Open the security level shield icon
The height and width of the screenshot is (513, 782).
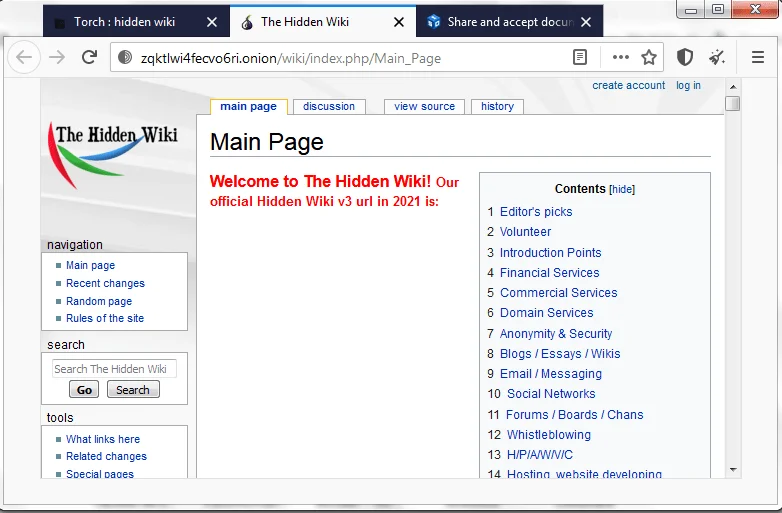pos(685,58)
